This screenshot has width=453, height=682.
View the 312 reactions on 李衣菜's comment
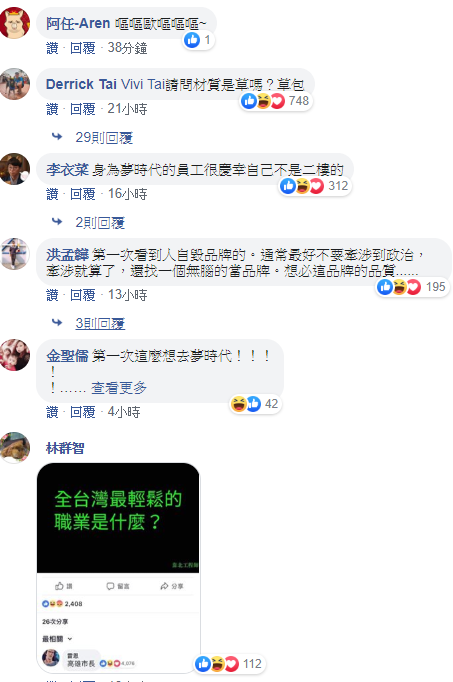[x=315, y=186]
